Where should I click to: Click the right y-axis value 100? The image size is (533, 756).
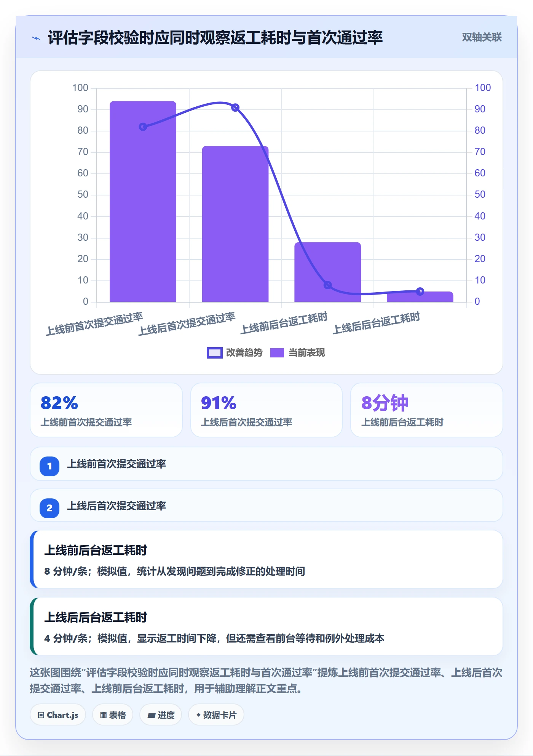483,88
